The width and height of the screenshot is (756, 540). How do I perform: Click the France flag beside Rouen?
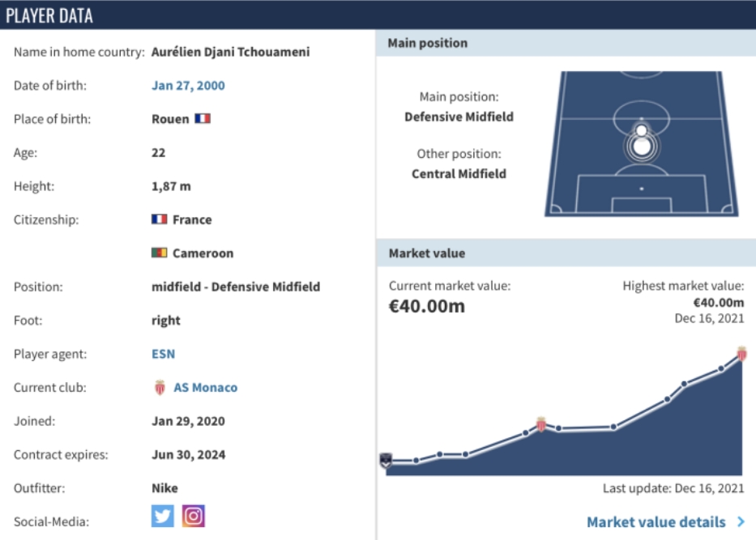pyautogui.click(x=203, y=119)
